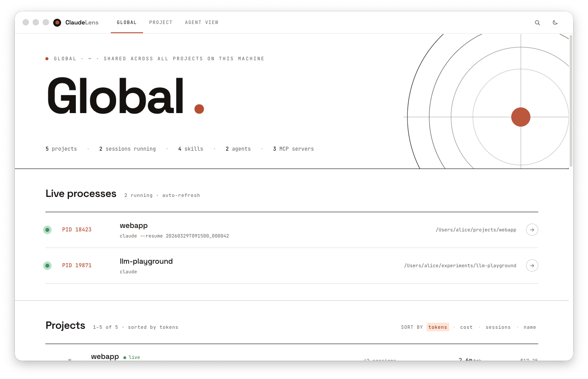The image size is (588, 379).
Task: Open llm-playground process arrow button
Action: 532,265
